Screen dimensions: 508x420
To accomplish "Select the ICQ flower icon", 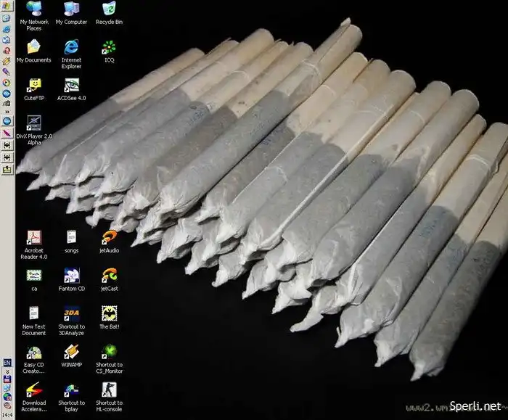I will coord(109,48).
